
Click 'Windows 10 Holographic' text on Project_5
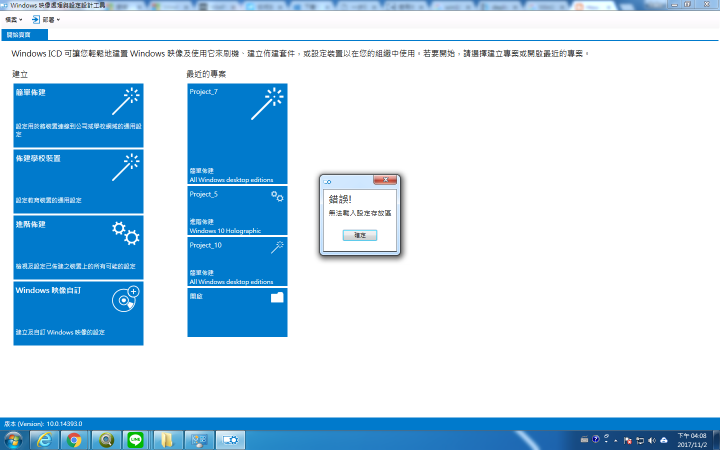225,231
